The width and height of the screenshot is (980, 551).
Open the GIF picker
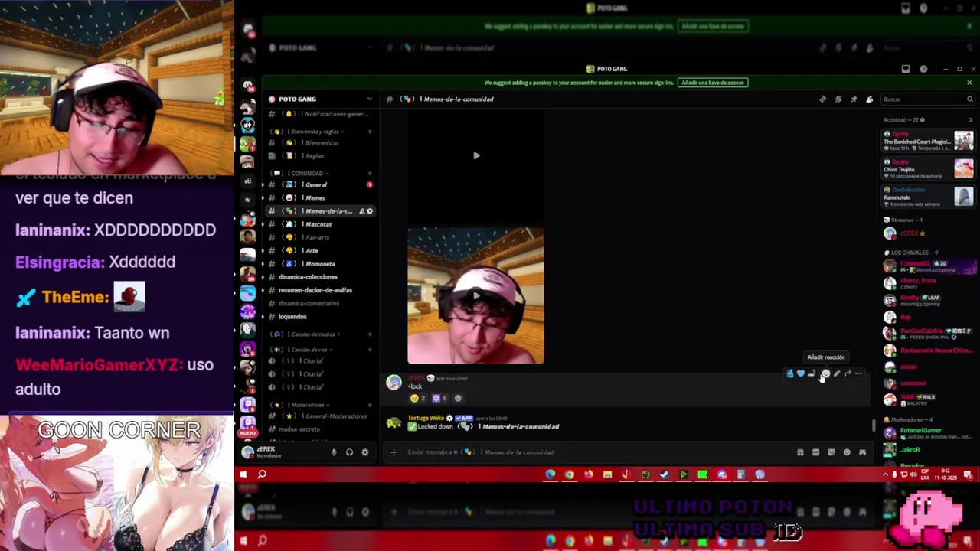[815, 452]
